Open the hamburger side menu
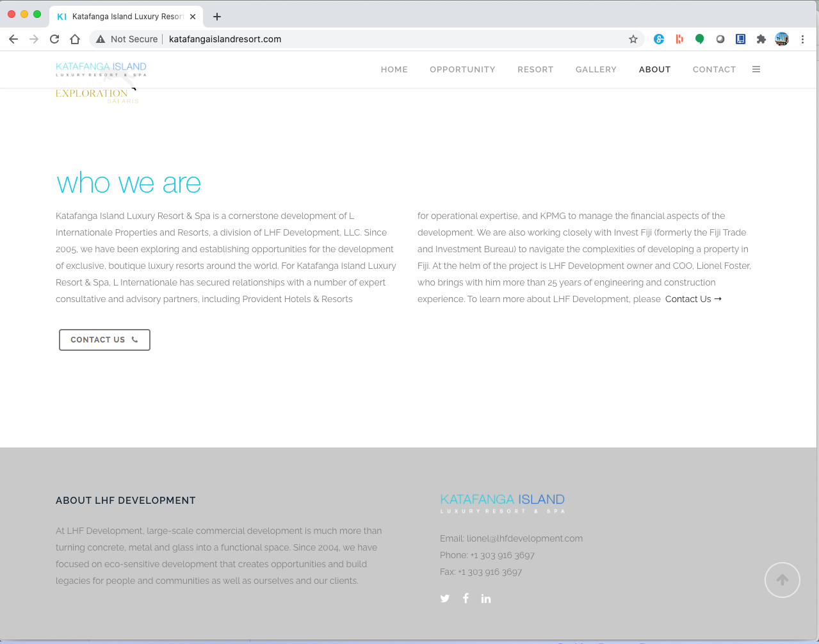Image resolution: width=819 pixels, height=644 pixels. tap(756, 69)
